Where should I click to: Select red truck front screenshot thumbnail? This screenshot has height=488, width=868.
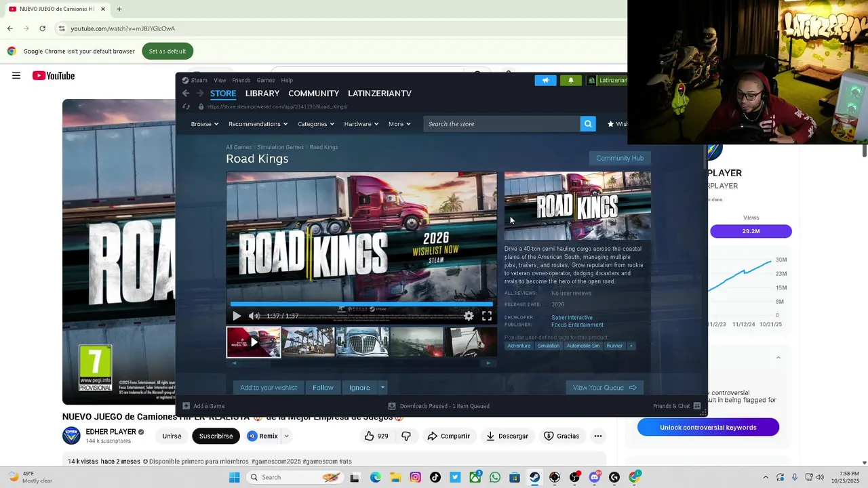pyautogui.click(x=362, y=342)
